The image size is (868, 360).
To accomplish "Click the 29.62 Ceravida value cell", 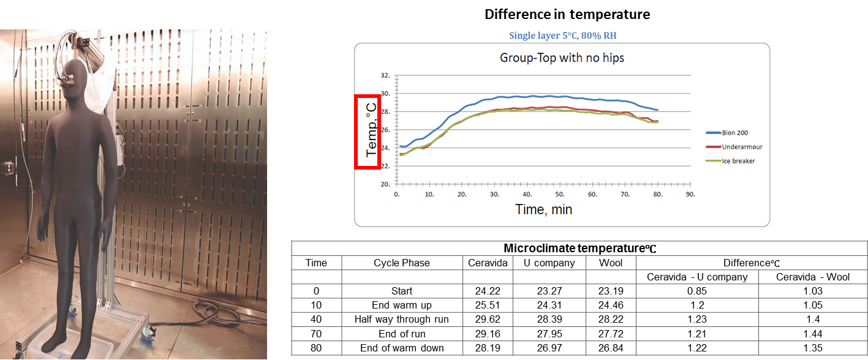I will [488, 319].
